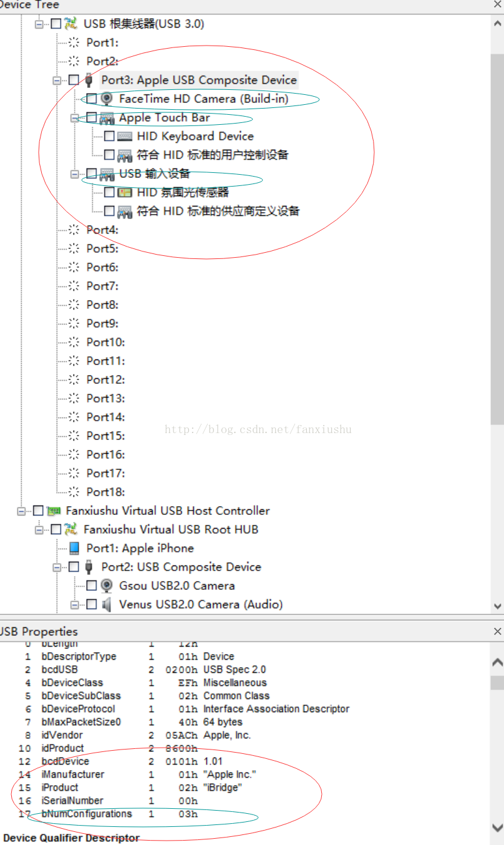Close the Device Tree panel
The width and height of the screenshot is (504, 845).
click(x=497, y=4)
